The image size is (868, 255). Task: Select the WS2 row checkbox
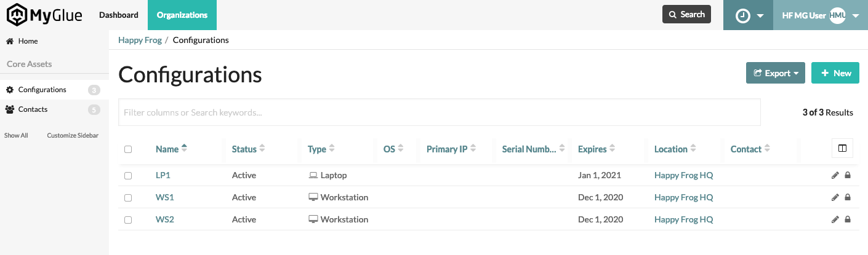tap(128, 220)
